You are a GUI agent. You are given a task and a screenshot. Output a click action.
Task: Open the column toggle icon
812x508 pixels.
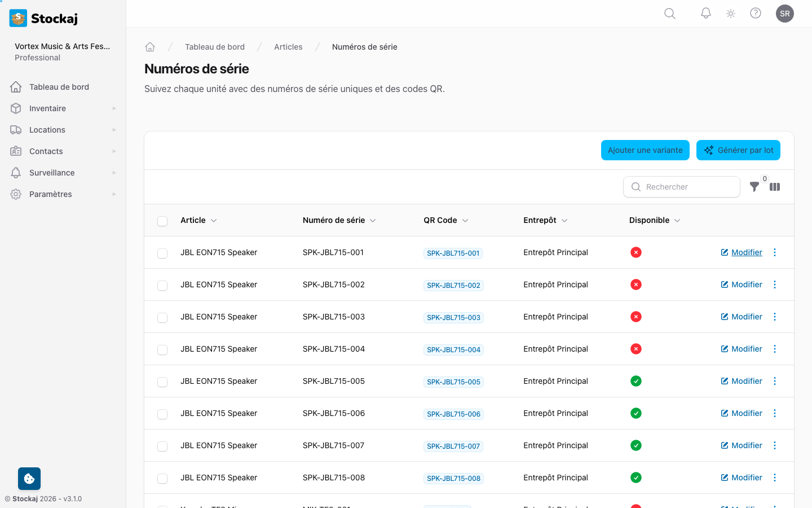[775, 187]
